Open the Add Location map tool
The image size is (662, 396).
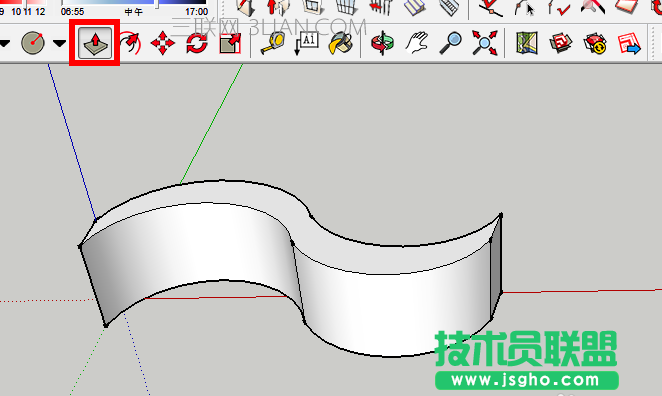[526, 43]
